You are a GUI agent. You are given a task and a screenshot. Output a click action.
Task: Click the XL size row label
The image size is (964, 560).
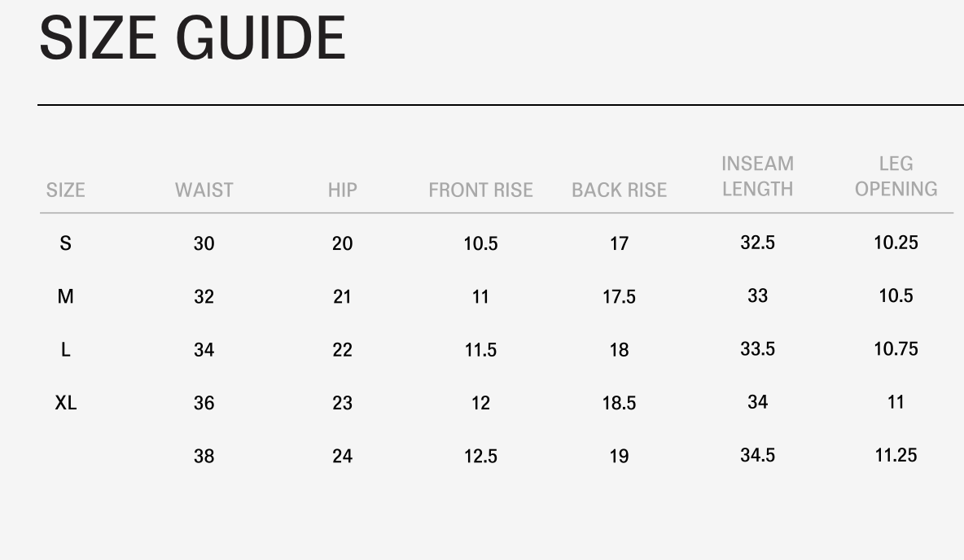coord(65,403)
